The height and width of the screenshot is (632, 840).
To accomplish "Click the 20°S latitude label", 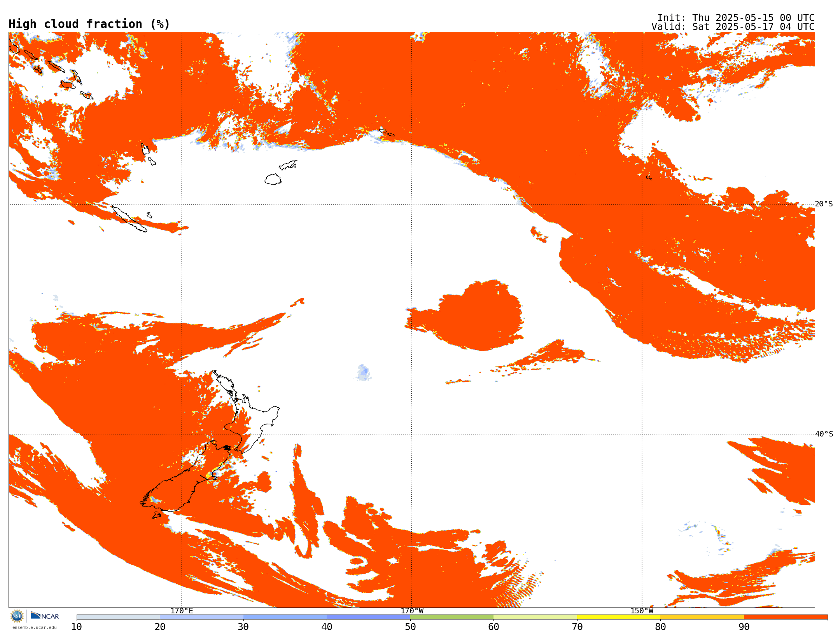I will point(824,204).
